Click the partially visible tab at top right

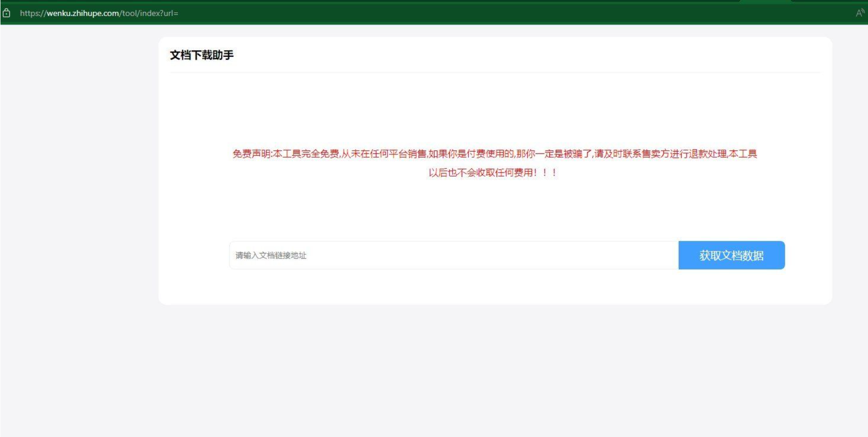[766, 2]
